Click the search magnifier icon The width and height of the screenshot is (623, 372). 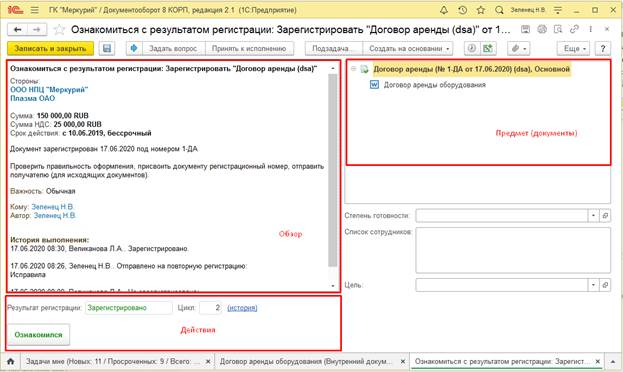pyautogui.click(x=499, y=10)
